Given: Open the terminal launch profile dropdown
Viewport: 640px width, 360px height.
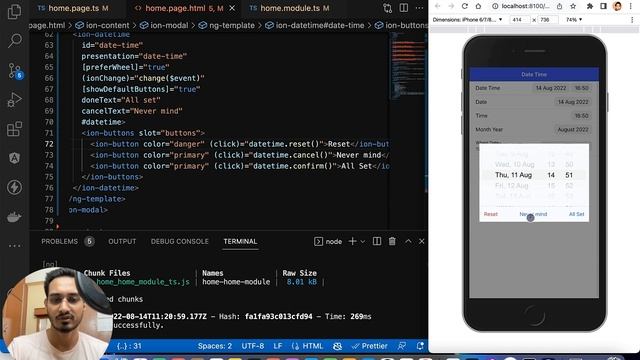Looking at the screenshot, I should tap(362, 242).
